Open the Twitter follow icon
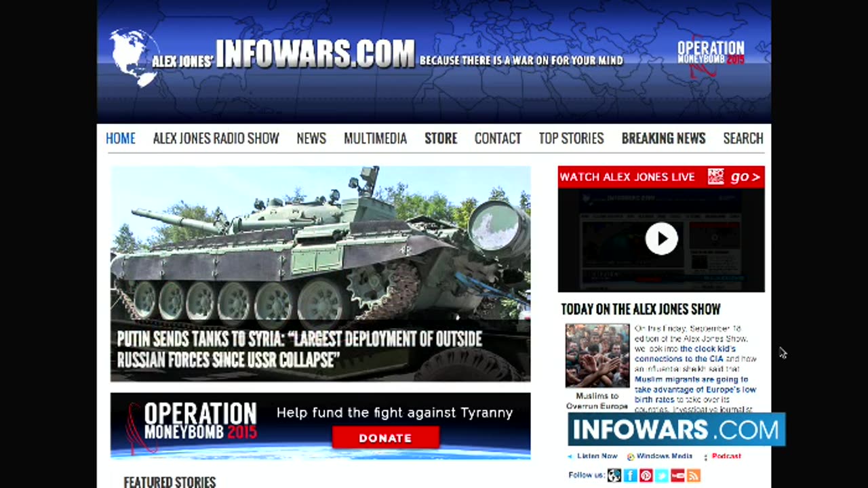Screen dimensions: 868x488 [x=662, y=475]
